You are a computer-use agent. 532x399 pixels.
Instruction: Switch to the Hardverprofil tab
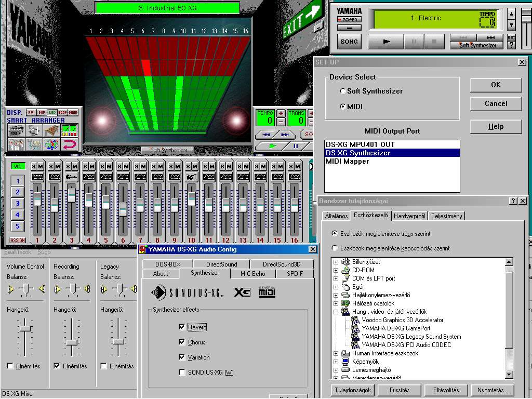(409, 216)
